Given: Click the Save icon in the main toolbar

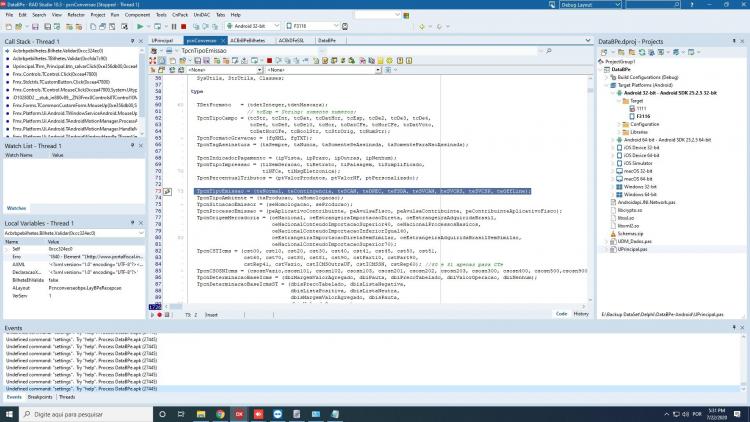Looking at the screenshot, I should click(x=35, y=26).
